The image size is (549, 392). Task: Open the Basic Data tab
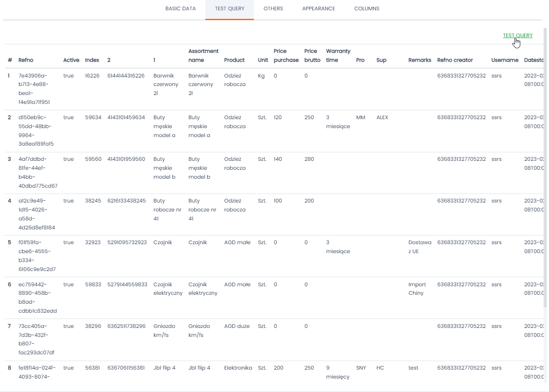pos(180,9)
